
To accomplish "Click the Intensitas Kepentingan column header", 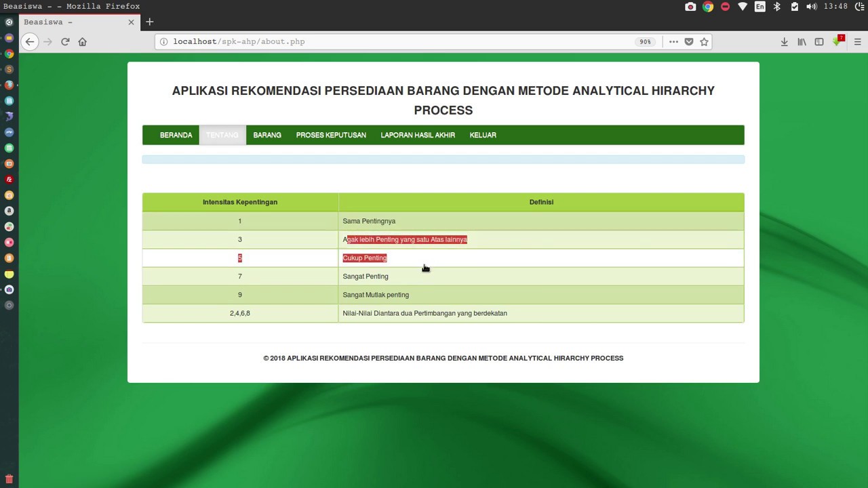I will pyautogui.click(x=240, y=202).
